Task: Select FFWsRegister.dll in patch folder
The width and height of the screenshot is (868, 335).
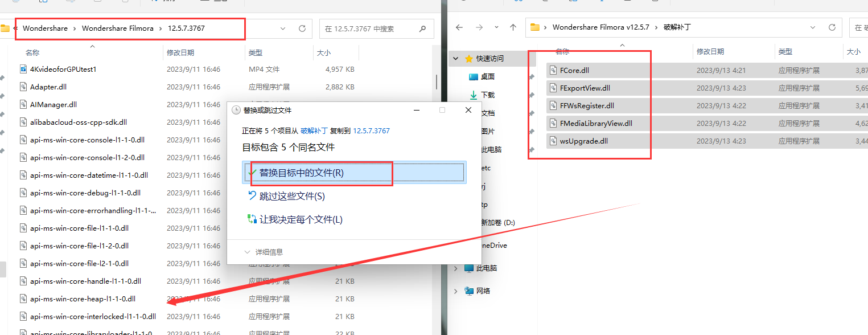Action: coord(587,106)
